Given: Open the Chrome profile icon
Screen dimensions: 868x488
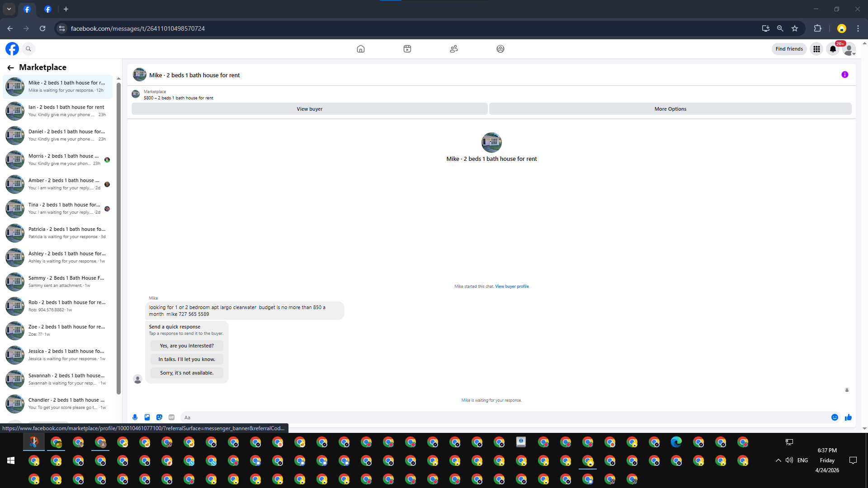Looking at the screenshot, I should click(841, 28).
